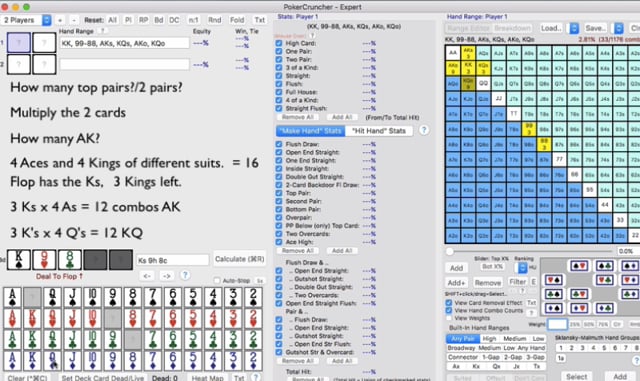The width and height of the screenshot is (640, 381).
Task: Click the board left arrow button
Action: click(147, 276)
